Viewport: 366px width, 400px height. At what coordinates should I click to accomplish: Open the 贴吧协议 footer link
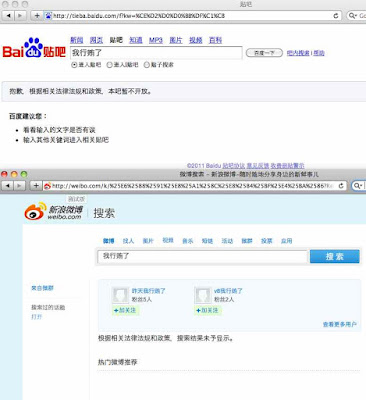tap(234, 165)
